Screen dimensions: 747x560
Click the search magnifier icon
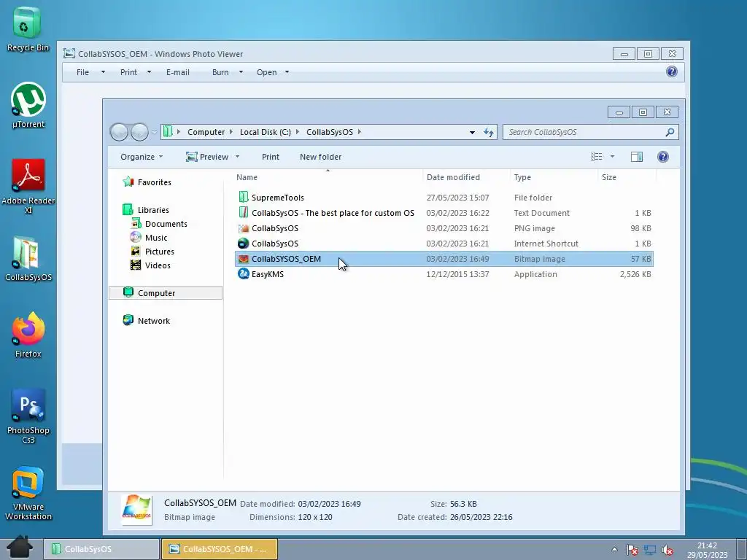[670, 132]
